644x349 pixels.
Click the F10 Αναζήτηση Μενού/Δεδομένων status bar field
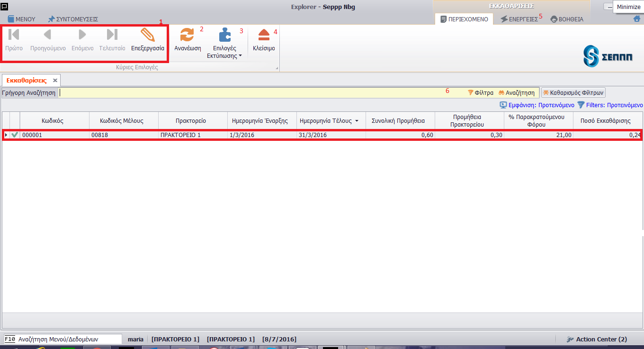coord(63,339)
